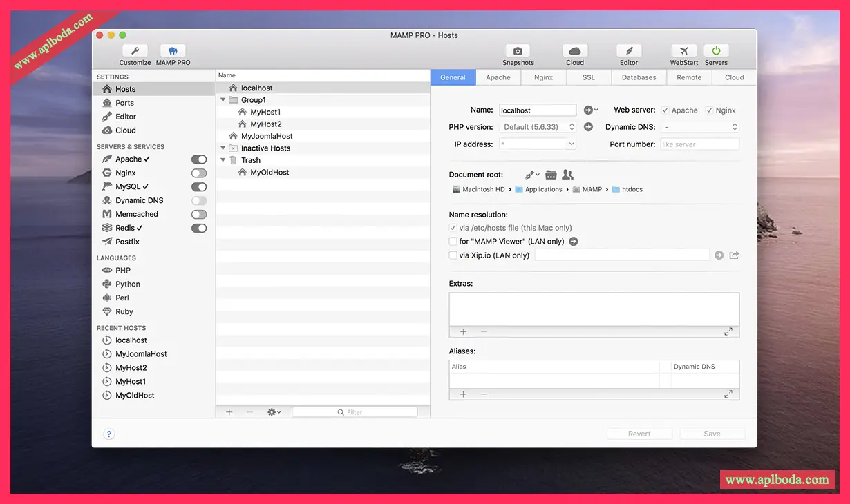Toggle the Nginx server switch

199,173
